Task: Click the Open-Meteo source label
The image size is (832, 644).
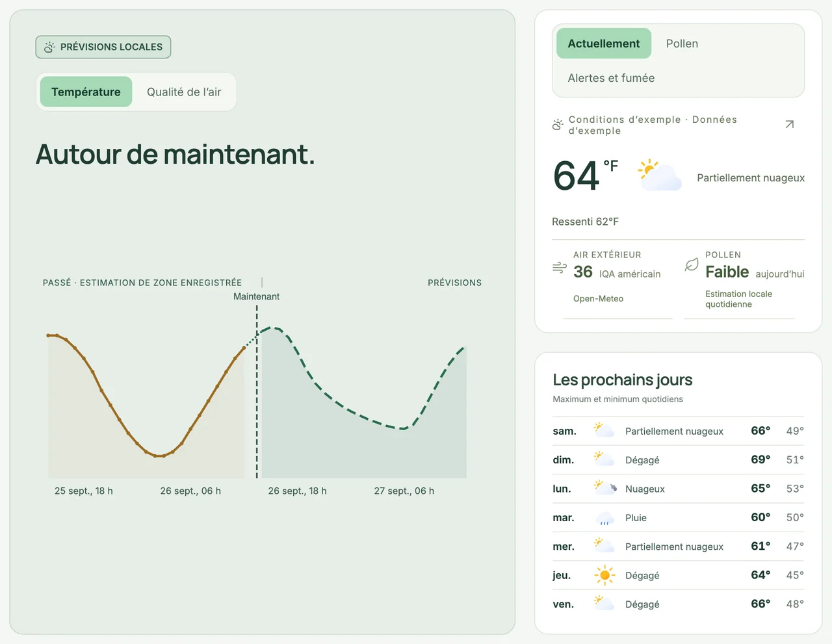Action: coord(598,299)
